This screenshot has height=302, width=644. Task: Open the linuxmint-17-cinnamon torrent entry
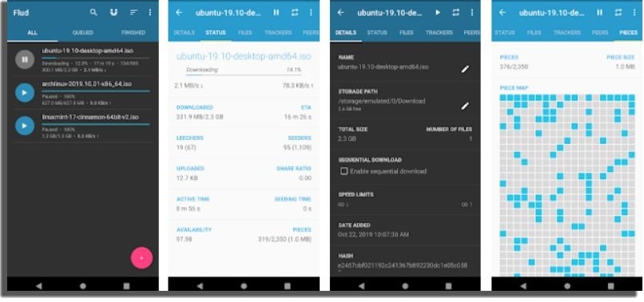pos(83,126)
